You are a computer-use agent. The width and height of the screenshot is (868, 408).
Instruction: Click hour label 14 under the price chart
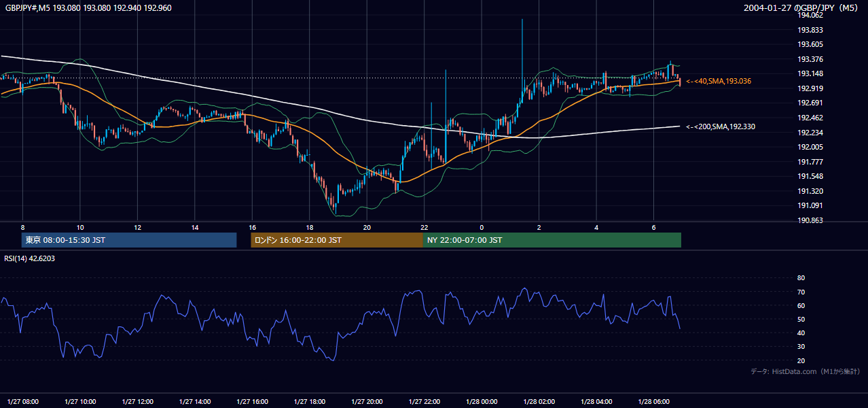pyautogui.click(x=194, y=227)
